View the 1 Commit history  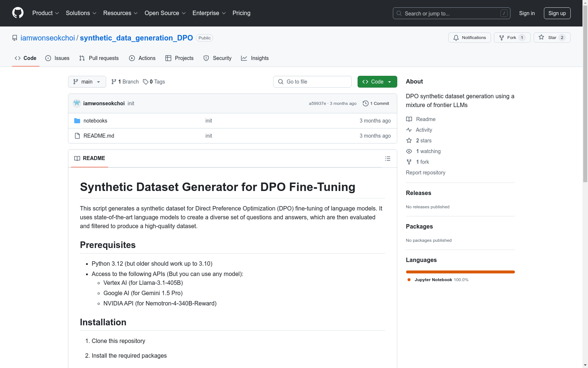pyautogui.click(x=376, y=103)
